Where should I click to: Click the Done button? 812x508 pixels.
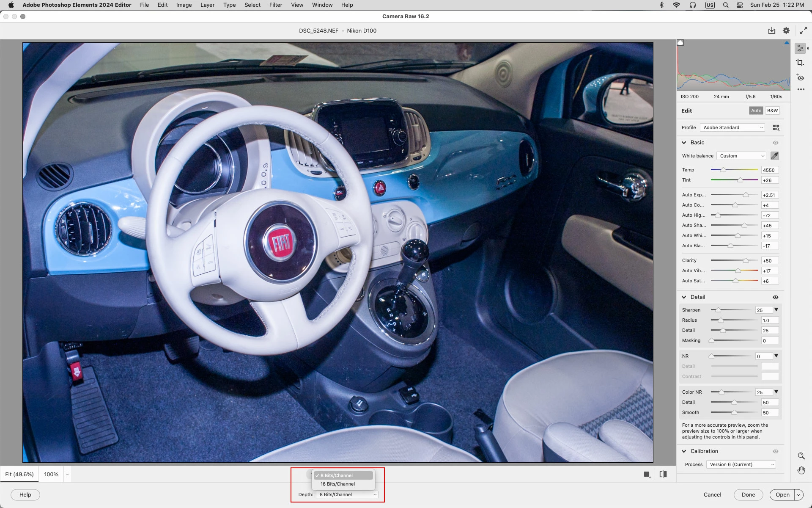pyautogui.click(x=748, y=494)
